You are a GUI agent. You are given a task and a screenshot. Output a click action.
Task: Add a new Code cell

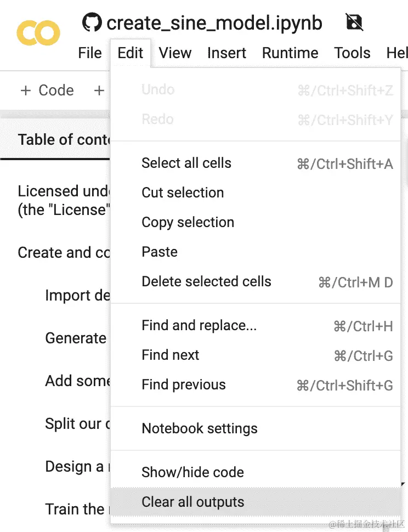pyautogui.click(x=47, y=90)
